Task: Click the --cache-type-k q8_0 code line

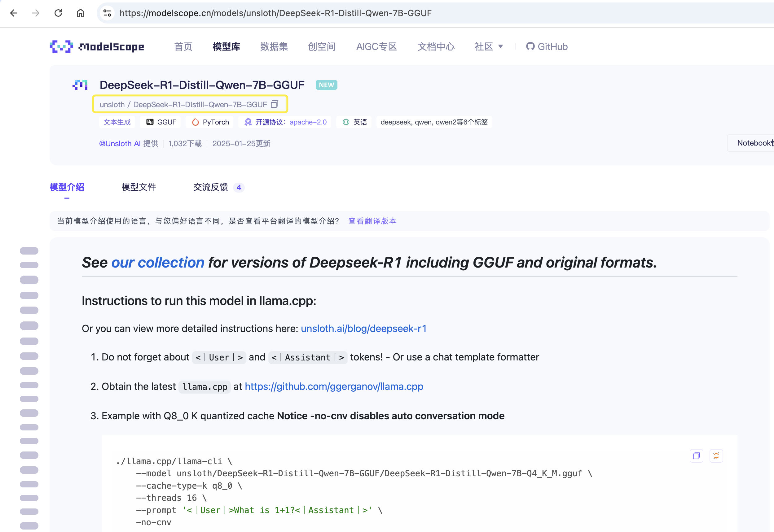Action: 189,486
